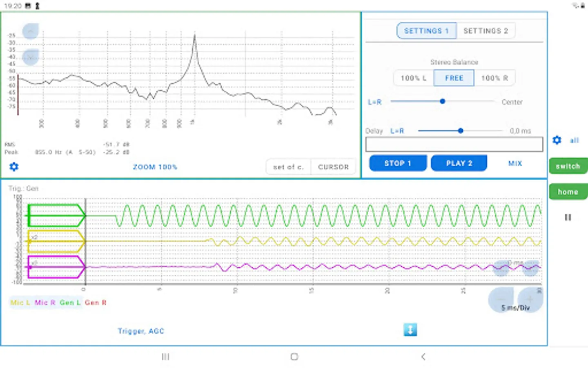Click the MIX link
588x368 pixels.
(x=515, y=163)
